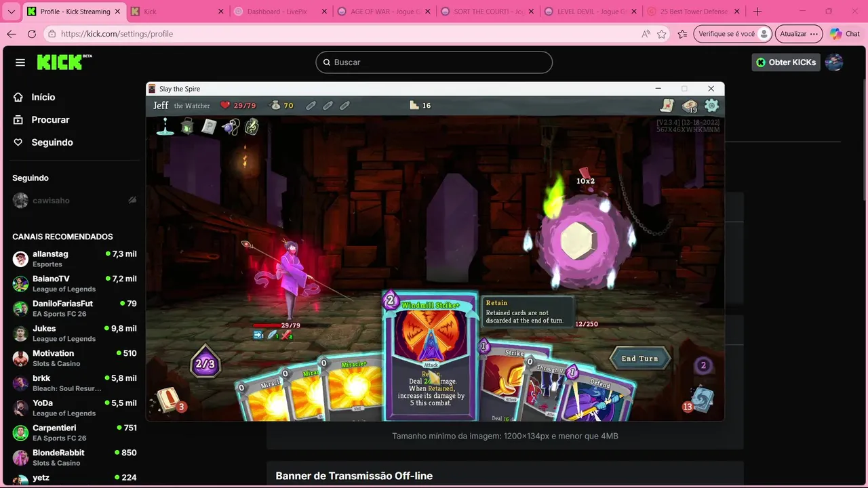Open the exhaust pile orb showing 2
868x488 pixels.
click(x=703, y=365)
